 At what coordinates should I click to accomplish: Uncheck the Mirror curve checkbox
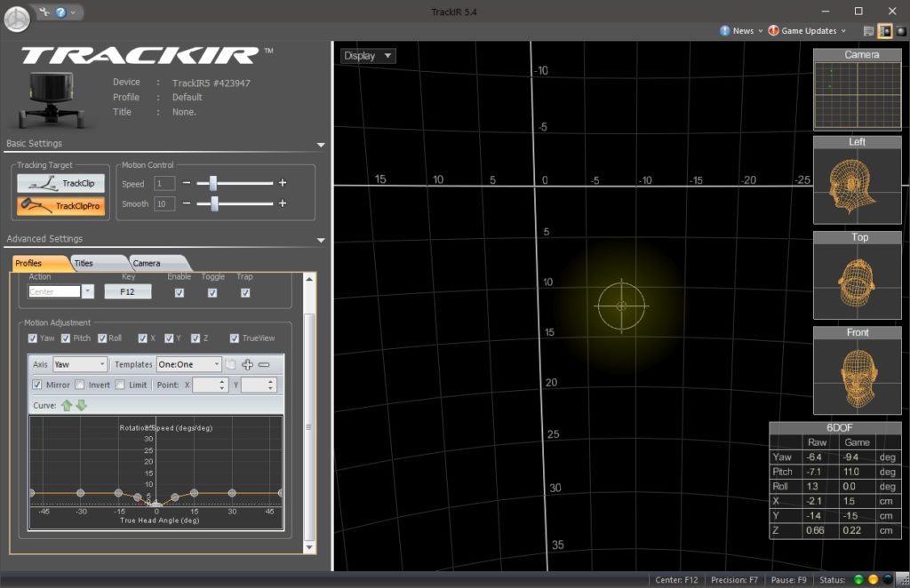click(x=37, y=385)
